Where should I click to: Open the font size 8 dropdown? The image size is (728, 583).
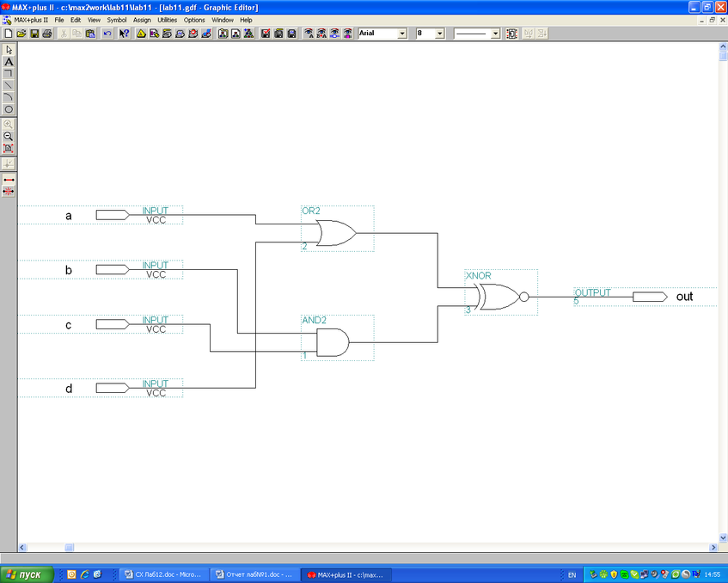coord(440,34)
